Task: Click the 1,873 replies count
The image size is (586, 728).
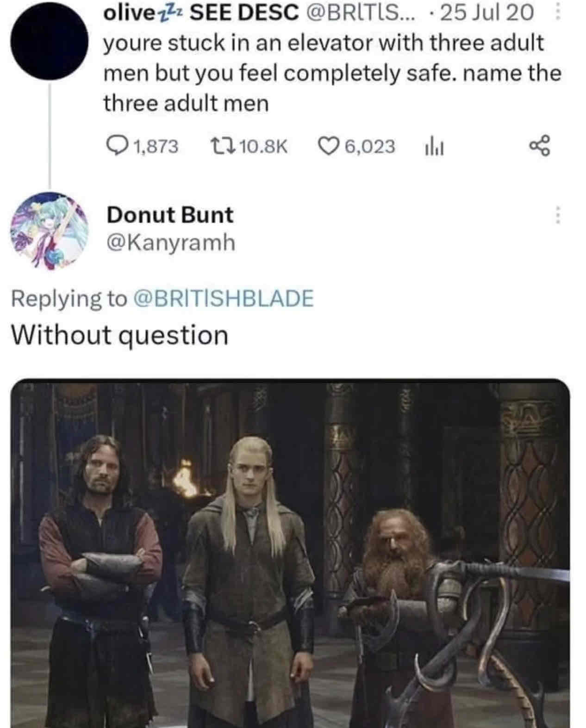Action: 156,147
